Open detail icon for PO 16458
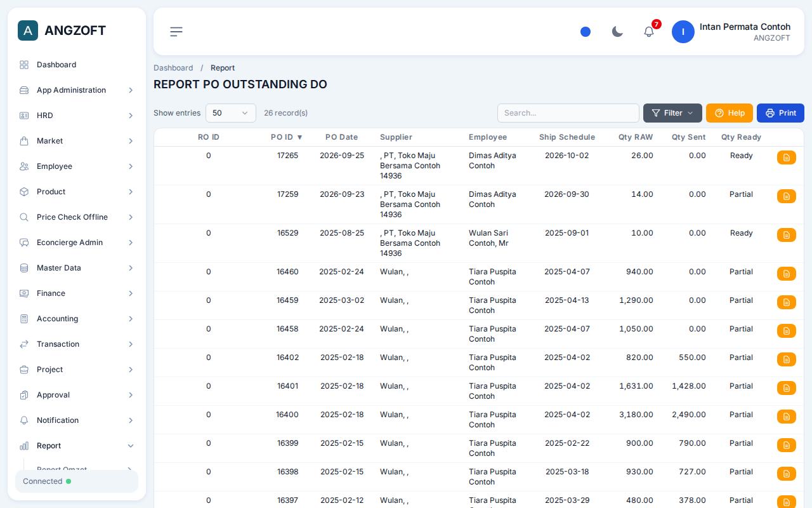Viewport: 812px width, 508px height. [787, 331]
